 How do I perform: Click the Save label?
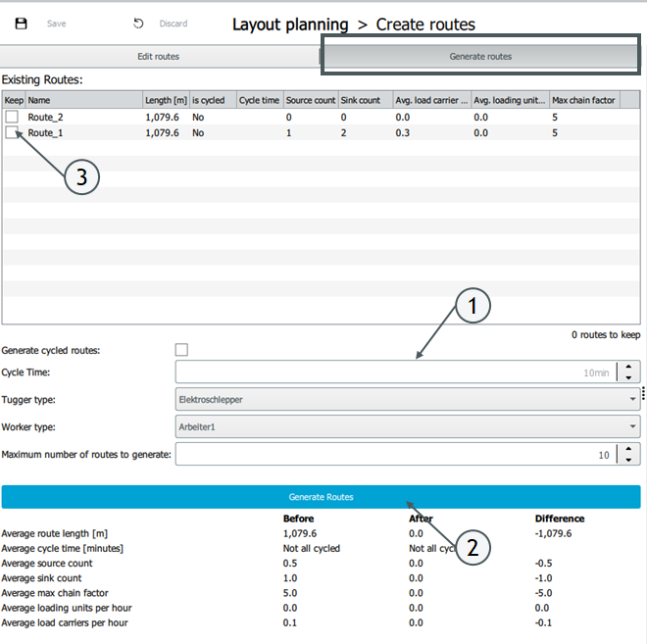[x=57, y=24]
